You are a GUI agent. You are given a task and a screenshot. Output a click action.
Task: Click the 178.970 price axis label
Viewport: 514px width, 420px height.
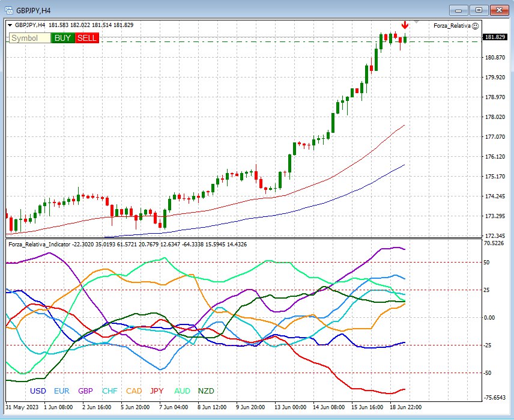click(x=495, y=97)
